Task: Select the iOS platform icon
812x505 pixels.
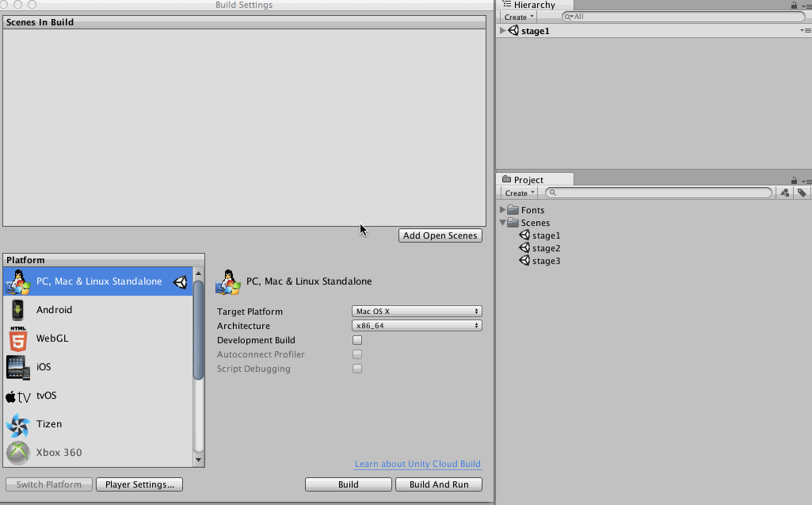Action: tap(19, 366)
